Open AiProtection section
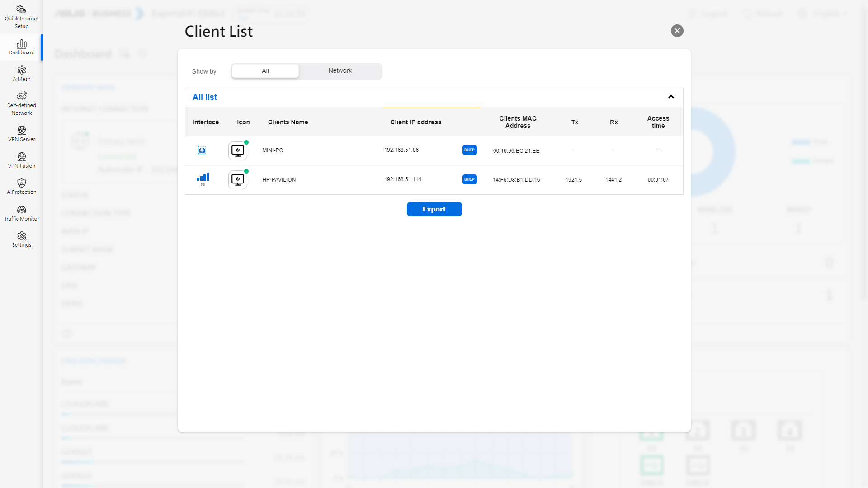 point(21,186)
